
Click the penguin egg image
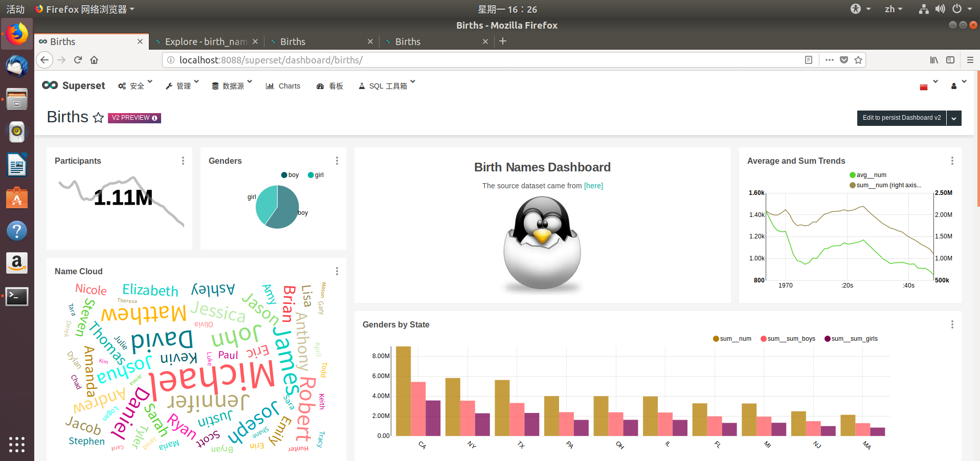click(x=542, y=245)
